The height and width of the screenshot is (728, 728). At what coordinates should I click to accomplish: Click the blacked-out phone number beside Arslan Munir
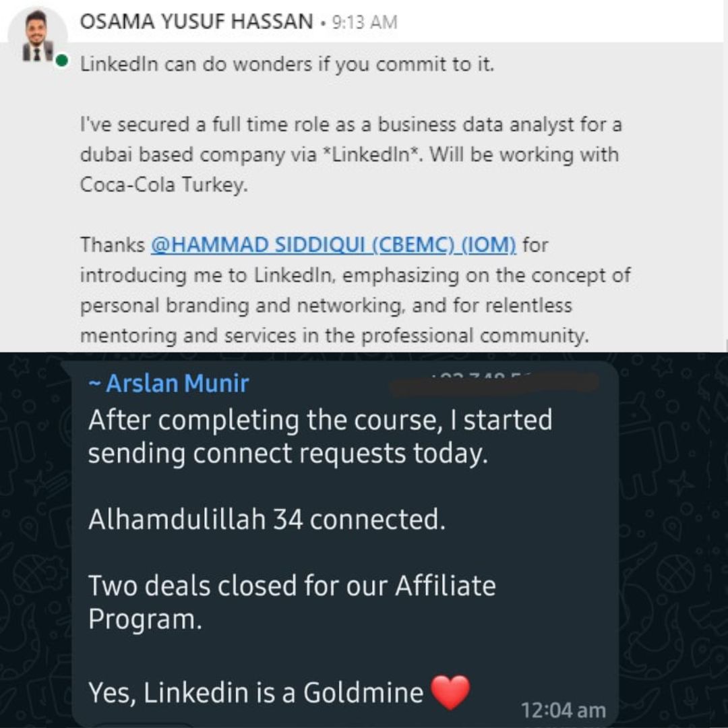click(495, 384)
